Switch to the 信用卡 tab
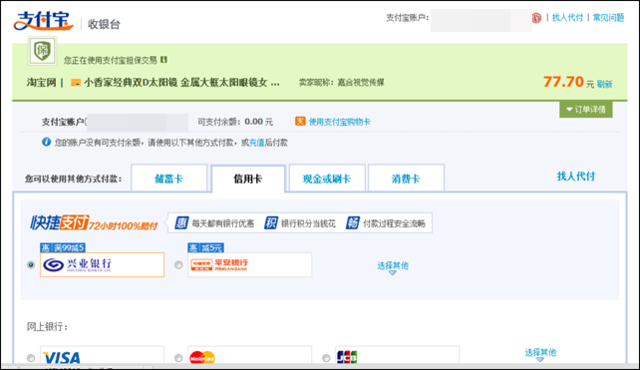The width and height of the screenshot is (640, 370). (248, 178)
